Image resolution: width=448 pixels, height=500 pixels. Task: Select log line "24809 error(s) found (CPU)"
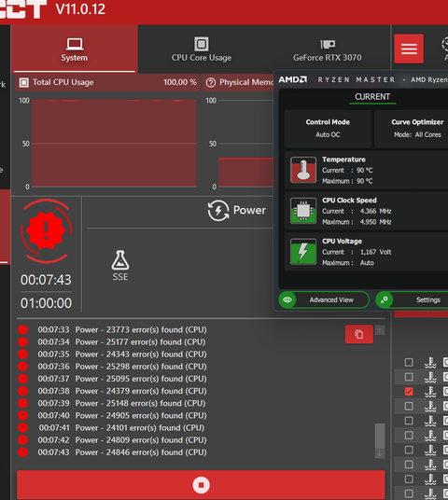pyautogui.click(x=157, y=440)
